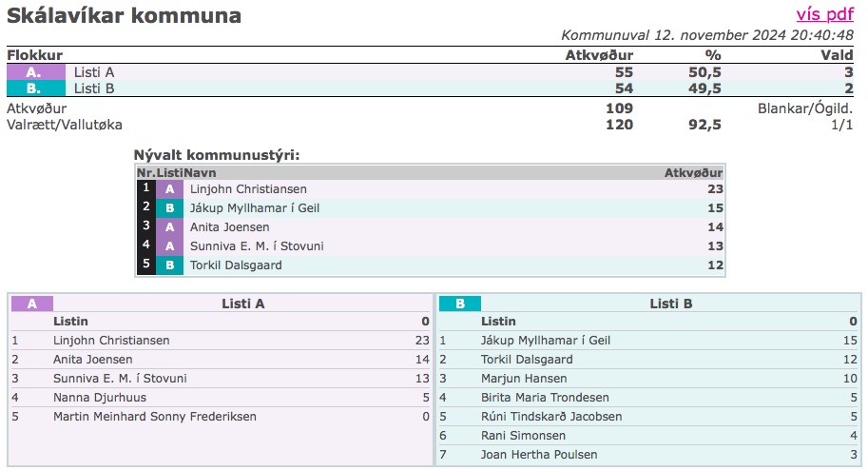Click the Skálavíkar kommuna heading

pyautogui.click(x=125, y=16)
